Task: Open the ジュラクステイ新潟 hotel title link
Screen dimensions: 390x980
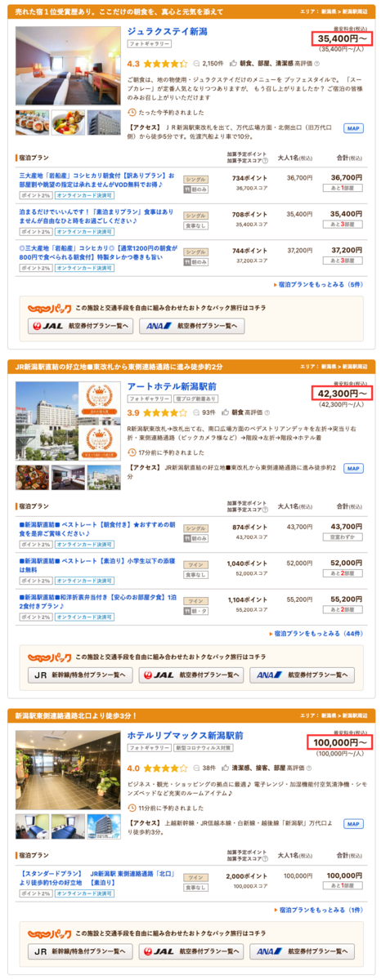Action: tap(166, 31)
